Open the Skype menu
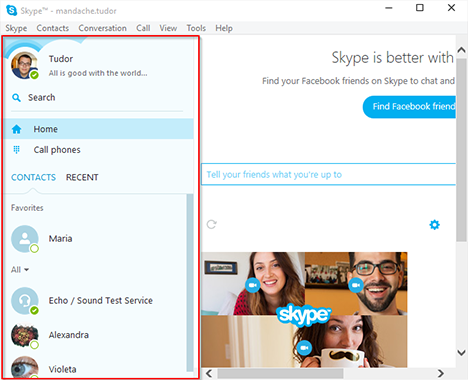 [x=16, y=28]
